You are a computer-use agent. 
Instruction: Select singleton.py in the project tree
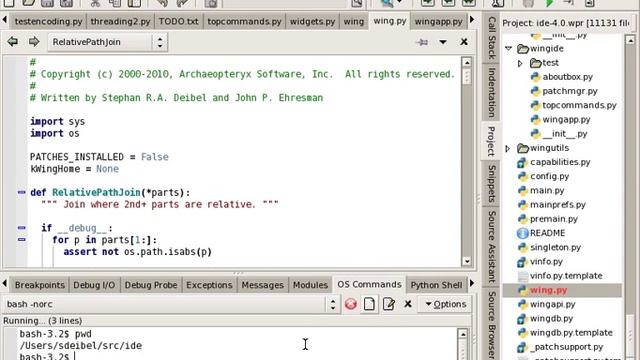pos(555,247)
